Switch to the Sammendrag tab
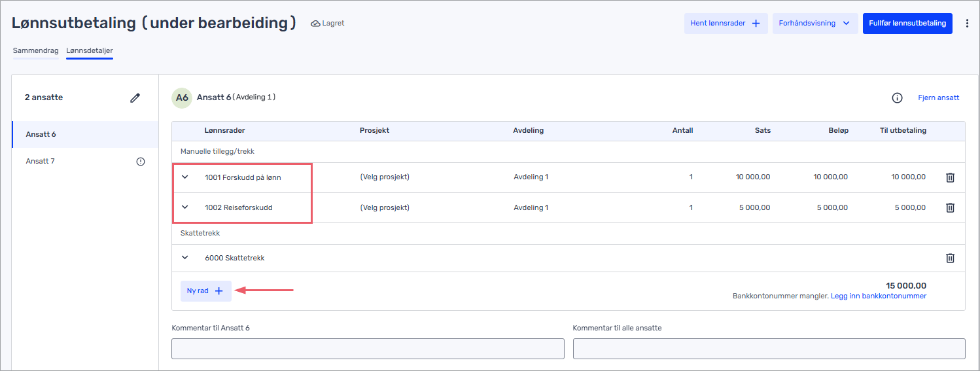980x371 pixels. coord(36,50)
